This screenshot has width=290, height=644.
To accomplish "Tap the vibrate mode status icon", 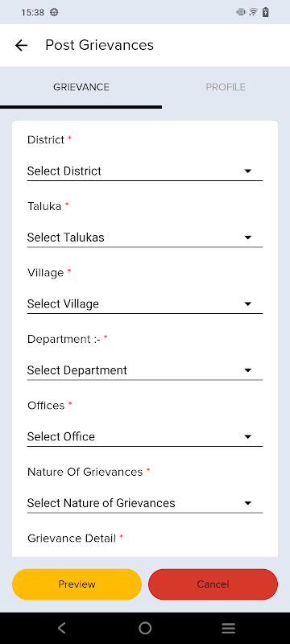I will pos(241,12).
